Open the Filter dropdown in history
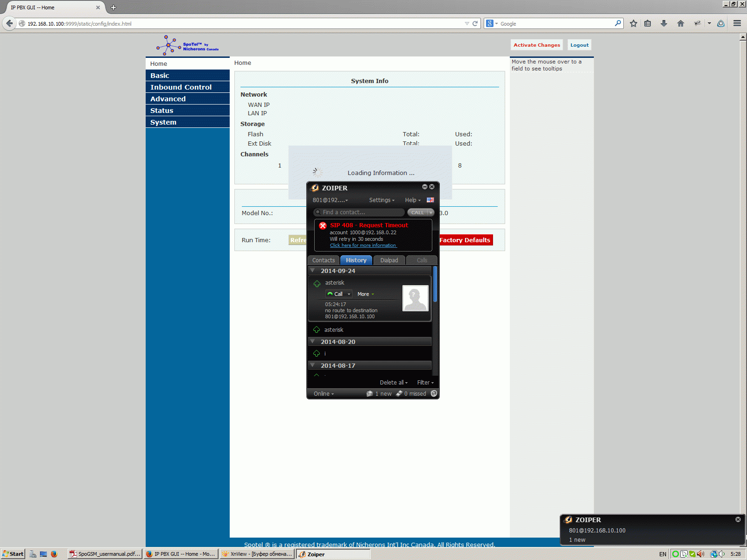 [x=425, y=383]
